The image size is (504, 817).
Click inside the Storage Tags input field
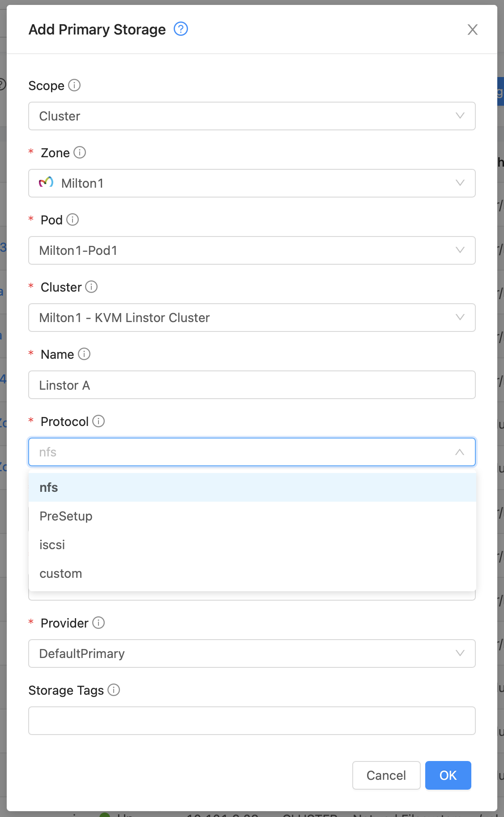coord(252,720)
